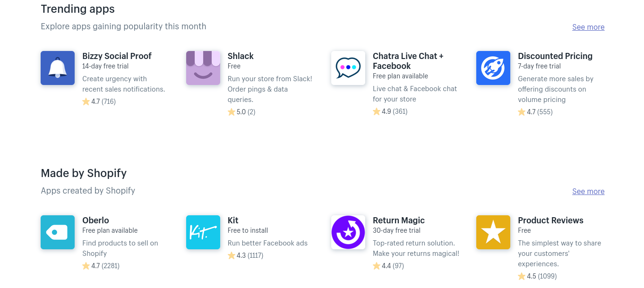Open the Kit app title
Image resolution: width=644 pixels, height=288 pixels.
pos(233,220)
